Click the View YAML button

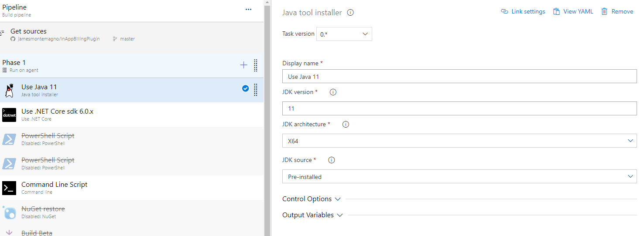click(x=573, y=12)
